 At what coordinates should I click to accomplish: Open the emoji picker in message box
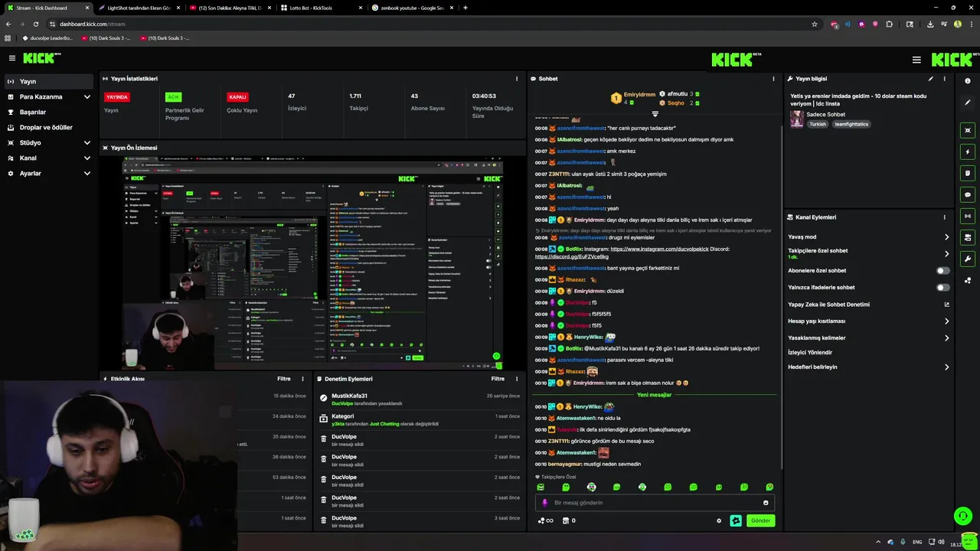click(x=766, y=503)
